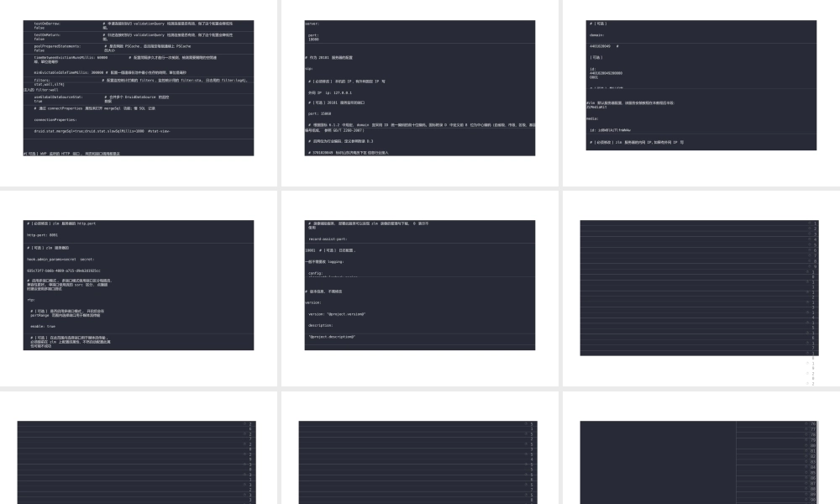This screenshot has width=840, height=504.
Task: Open the page showing hook.admin_params secret
Action: (x=139, y=286)
